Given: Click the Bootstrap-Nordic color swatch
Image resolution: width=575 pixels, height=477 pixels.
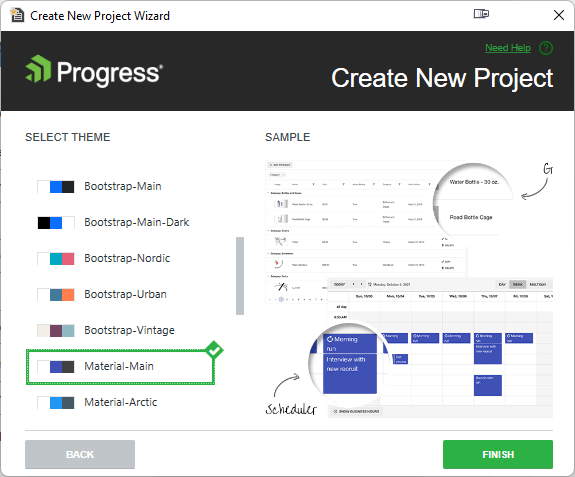Looking at the screenshot, I should click(56, 258).
